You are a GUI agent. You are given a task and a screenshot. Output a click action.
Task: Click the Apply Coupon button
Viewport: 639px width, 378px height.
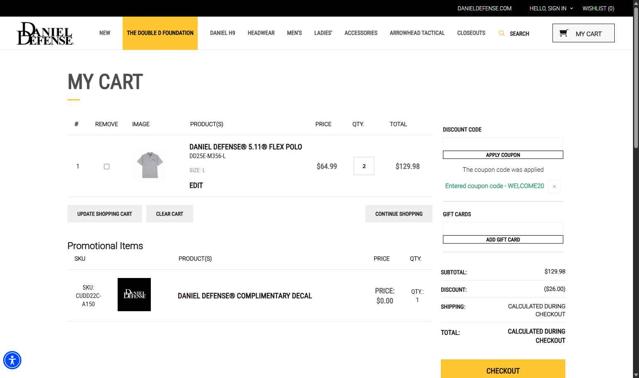(503, 155)
